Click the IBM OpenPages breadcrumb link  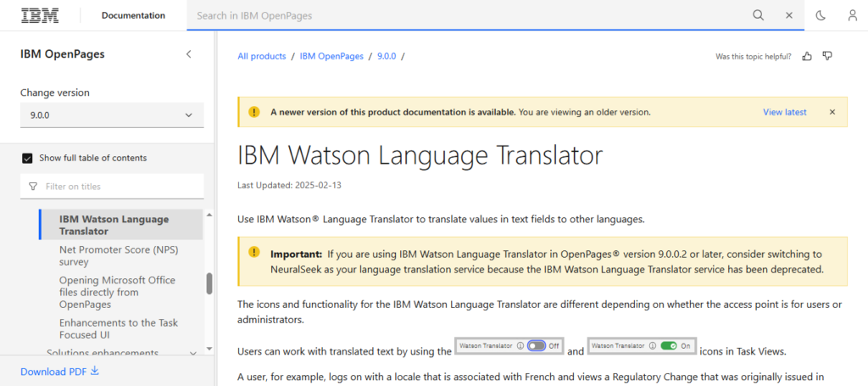coord(331,56)
